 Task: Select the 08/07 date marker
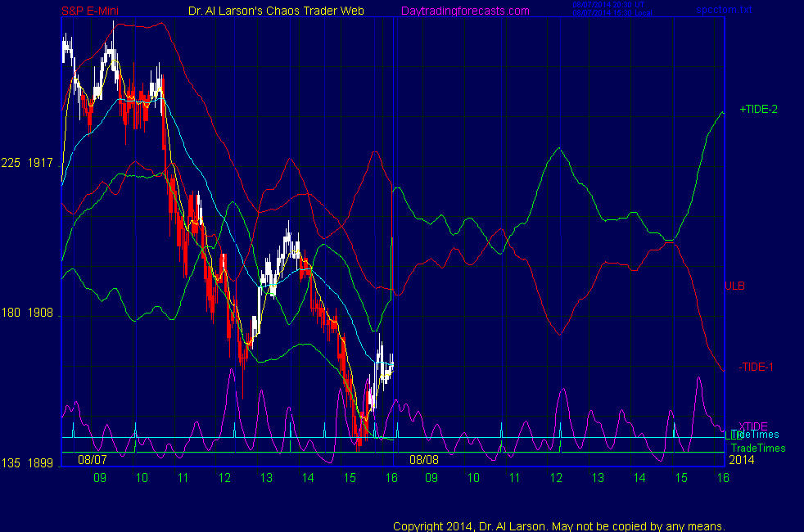(93, 460)
